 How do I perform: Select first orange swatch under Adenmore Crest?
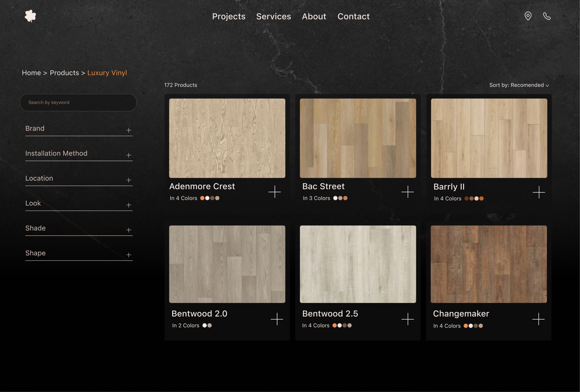pyautogui.click(x=202, y=198)
